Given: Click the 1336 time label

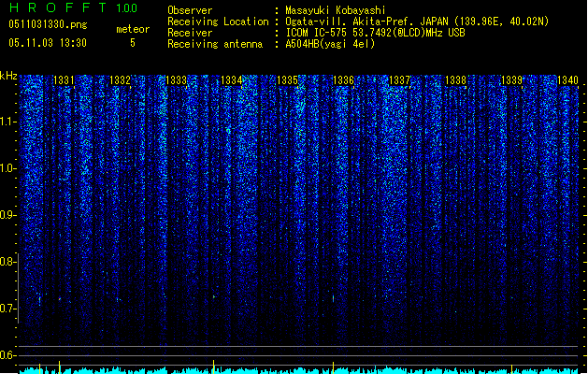Looking at the screenshot, I should [x=343, y=80].
